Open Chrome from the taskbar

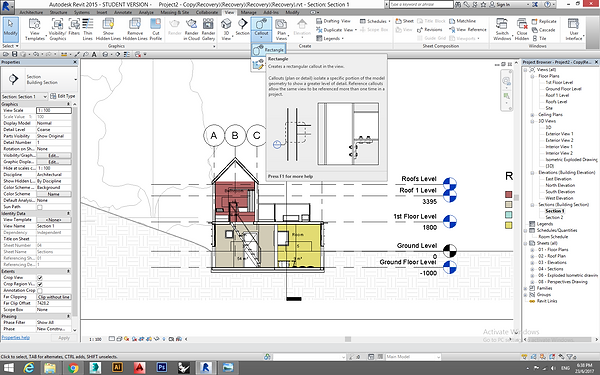[73, 368]
